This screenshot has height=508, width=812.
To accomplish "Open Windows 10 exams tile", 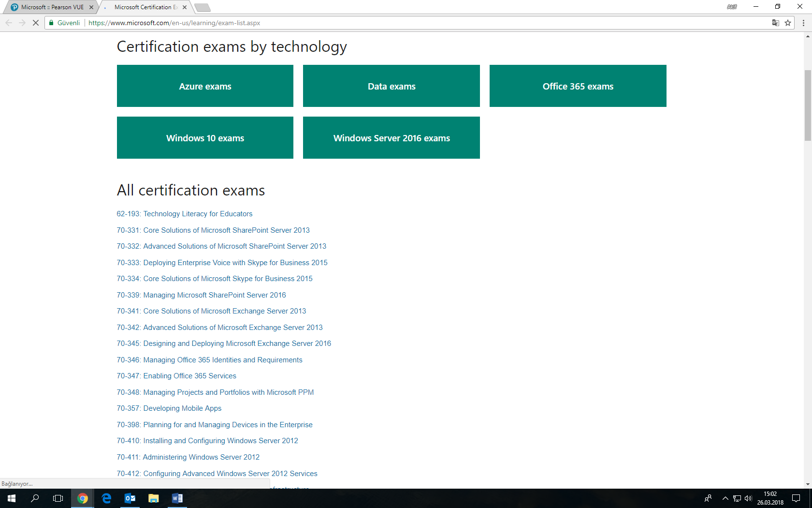I will coord(205,138).
